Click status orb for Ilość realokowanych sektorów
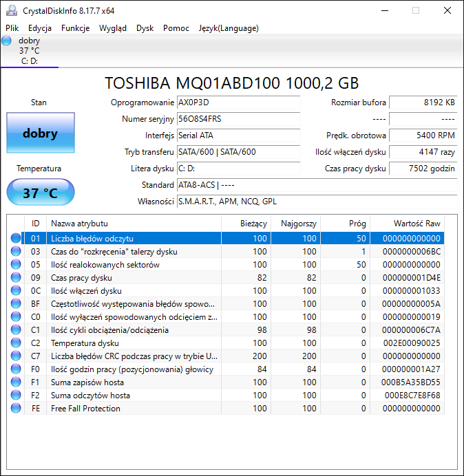The image size is (464, 476). pos(16,264)
